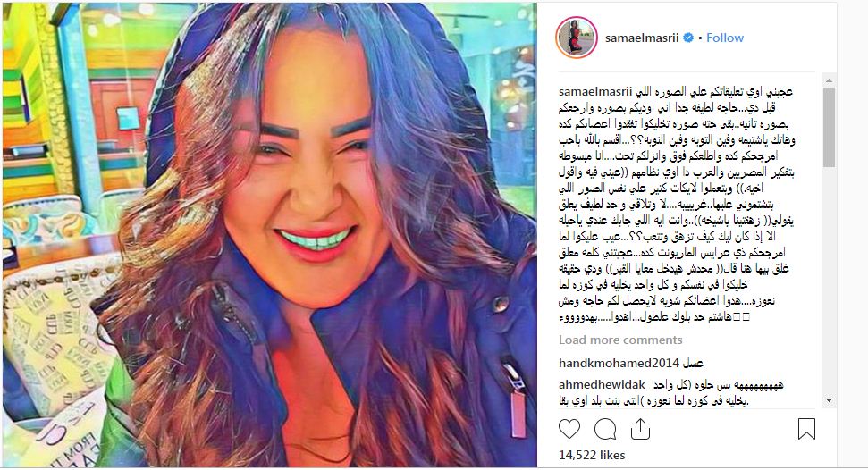Click the scrollbar up arrow

pyautogui.click(x=829, y=80)
